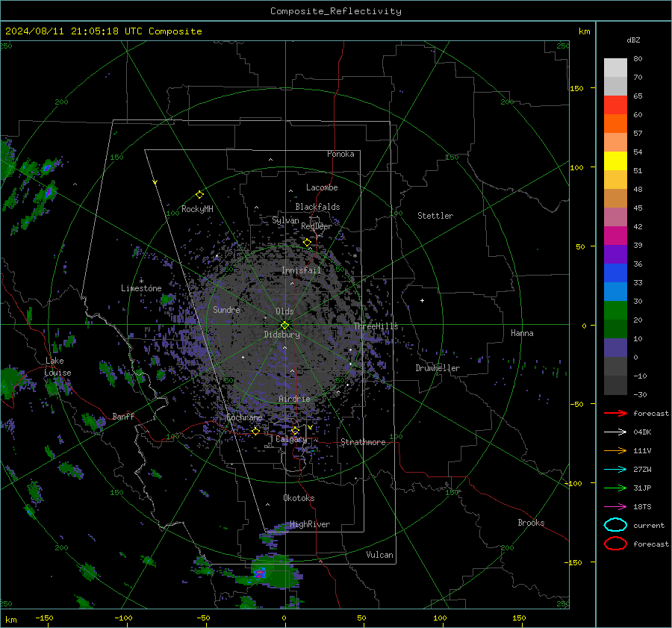Viewport: 672px width, 628px height.
Task: Click the Drumheller label
Action: [x=438, y=368]
